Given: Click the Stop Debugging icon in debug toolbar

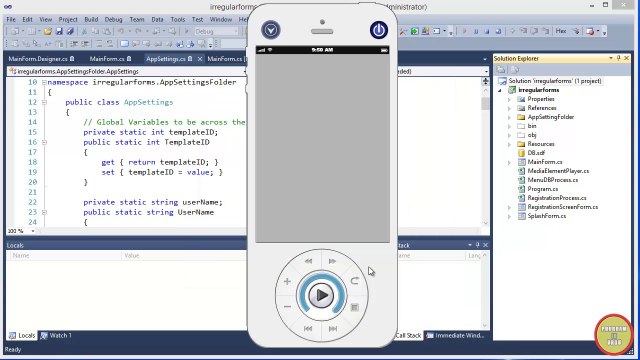Looking at the screenshot, I should click(487, 31).
